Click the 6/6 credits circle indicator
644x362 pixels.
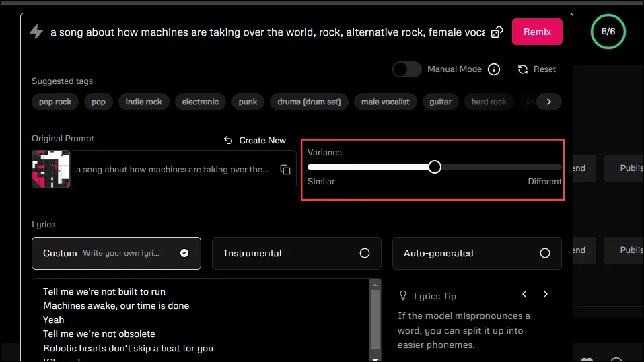[x=608, y=32]
